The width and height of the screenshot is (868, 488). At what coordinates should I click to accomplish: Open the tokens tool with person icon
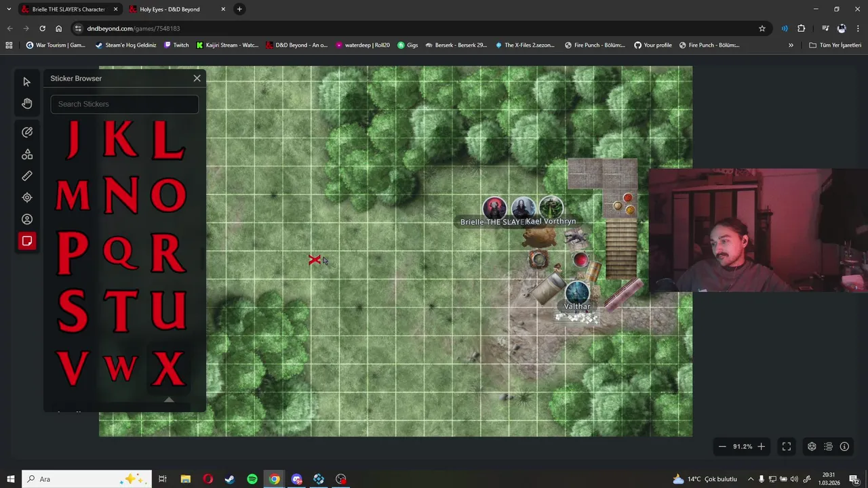[x=27, y=219]
